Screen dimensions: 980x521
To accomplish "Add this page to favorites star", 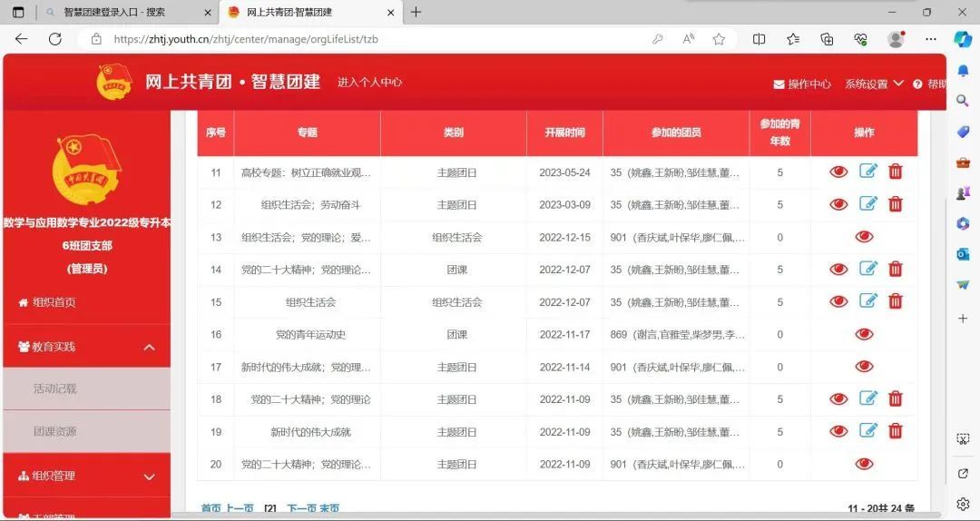I will click(719, 39).
